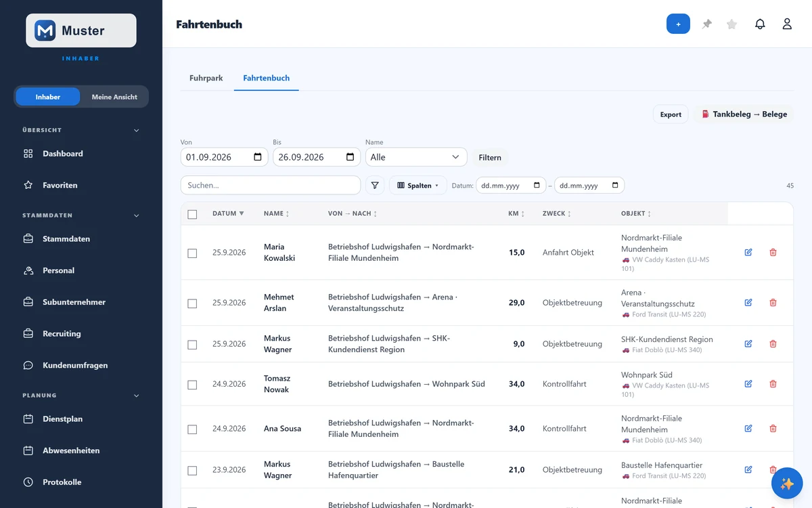
Task: Click the Filtern button
Action: (490, 157)
